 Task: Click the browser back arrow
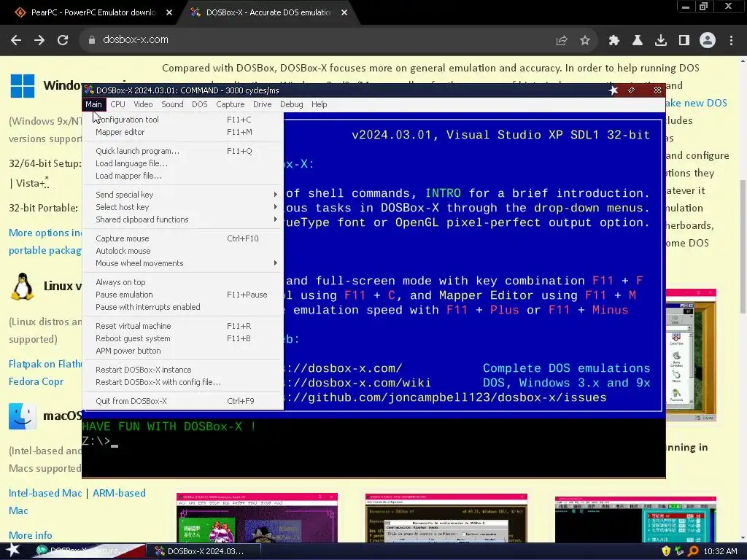point(16,40)
